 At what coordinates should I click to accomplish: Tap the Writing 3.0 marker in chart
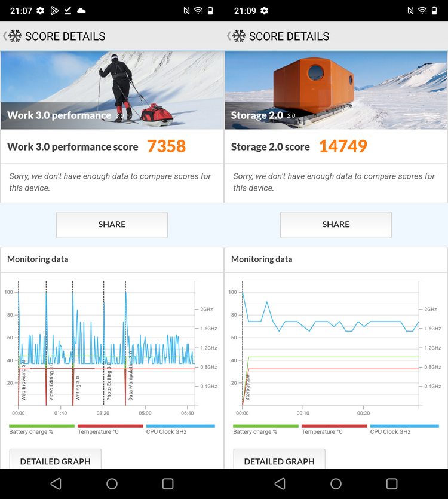point(78,388)
